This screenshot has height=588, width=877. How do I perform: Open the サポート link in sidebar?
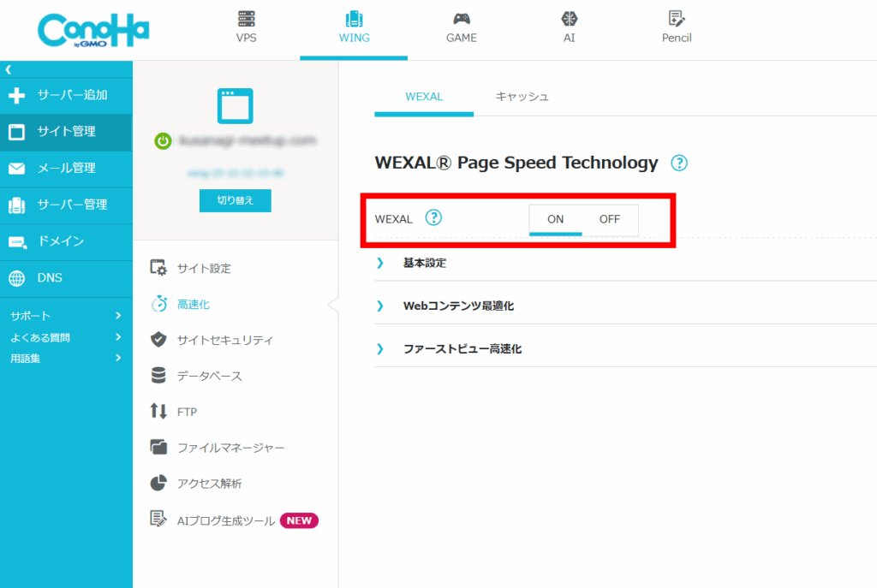click(31, 316)
